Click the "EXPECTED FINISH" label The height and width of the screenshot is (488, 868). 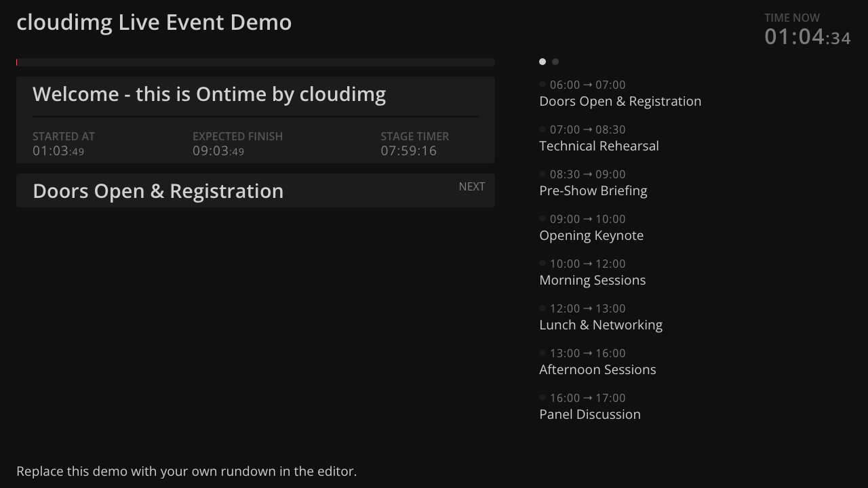coord(237,136)
